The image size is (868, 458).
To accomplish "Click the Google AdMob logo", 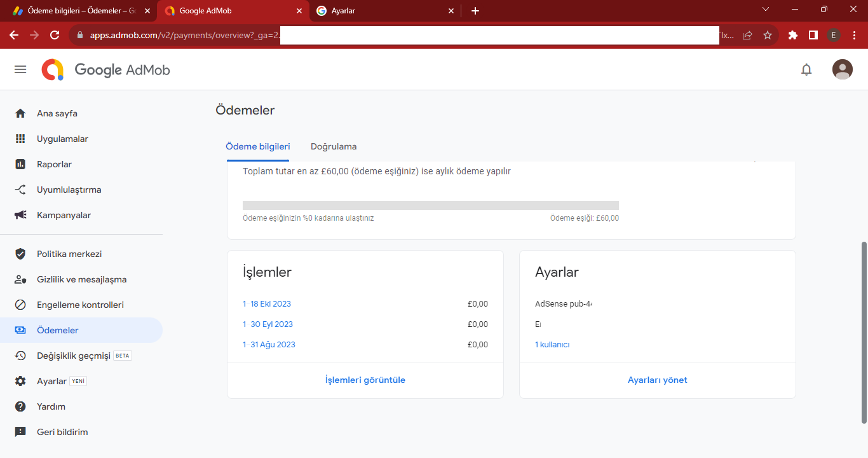I will pos(106,69).
